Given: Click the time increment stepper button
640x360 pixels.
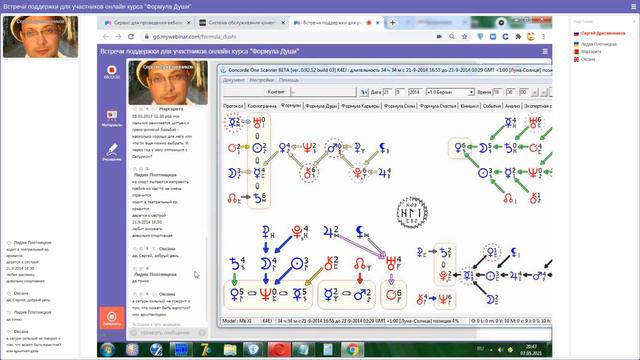Looking at the screenshot, I should pos(535,92).
